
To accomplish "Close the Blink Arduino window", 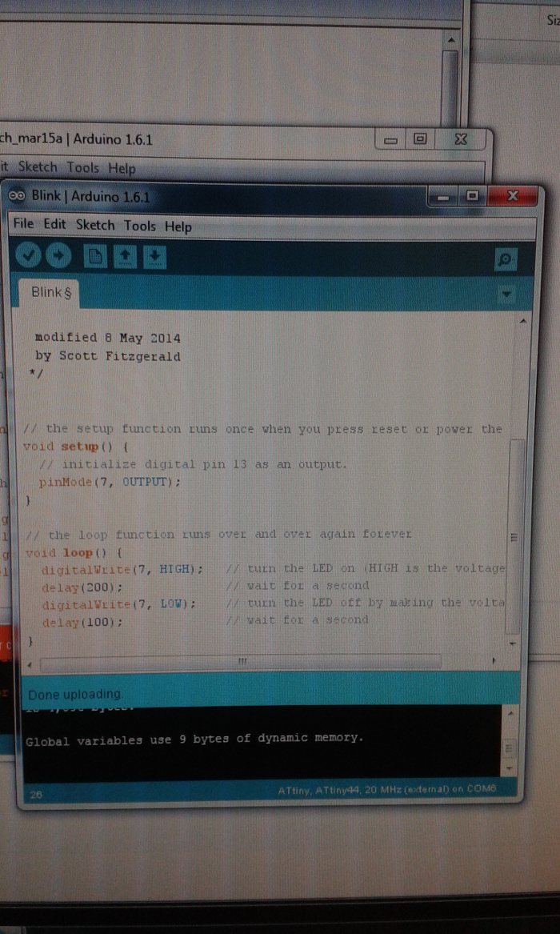I will [x=513, y=196].
